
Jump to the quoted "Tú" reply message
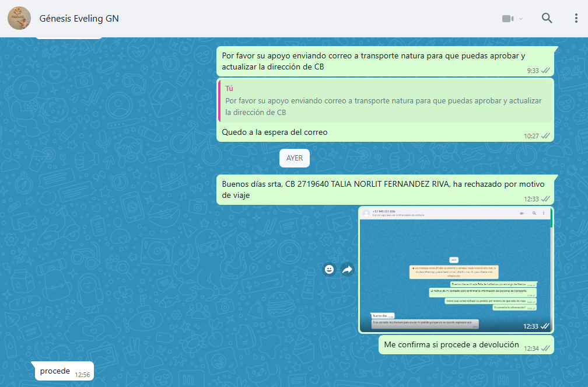point(385,100)
